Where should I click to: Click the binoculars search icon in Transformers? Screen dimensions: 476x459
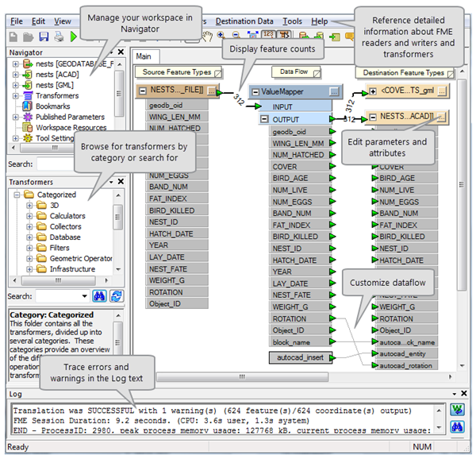click(x=100, y=296)
